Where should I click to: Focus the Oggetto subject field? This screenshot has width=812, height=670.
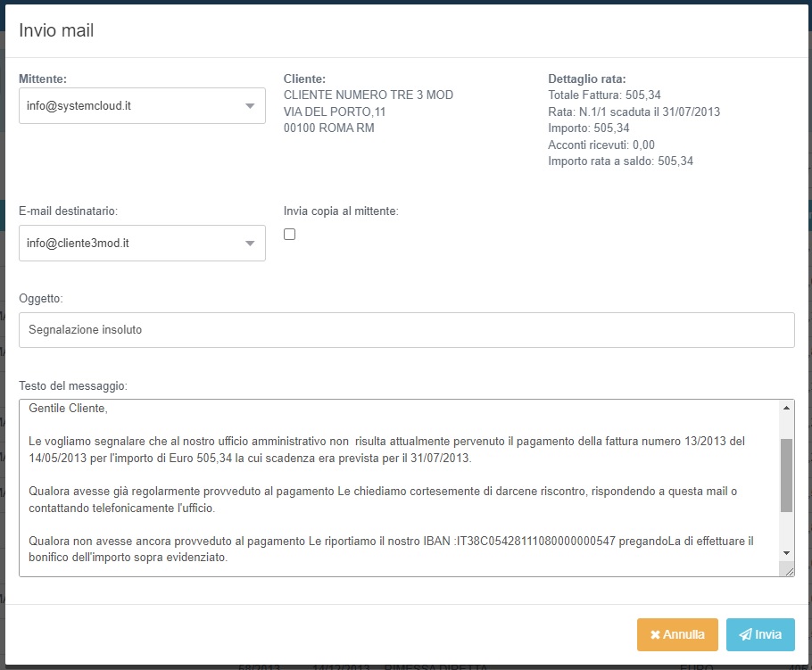point(406,330)
